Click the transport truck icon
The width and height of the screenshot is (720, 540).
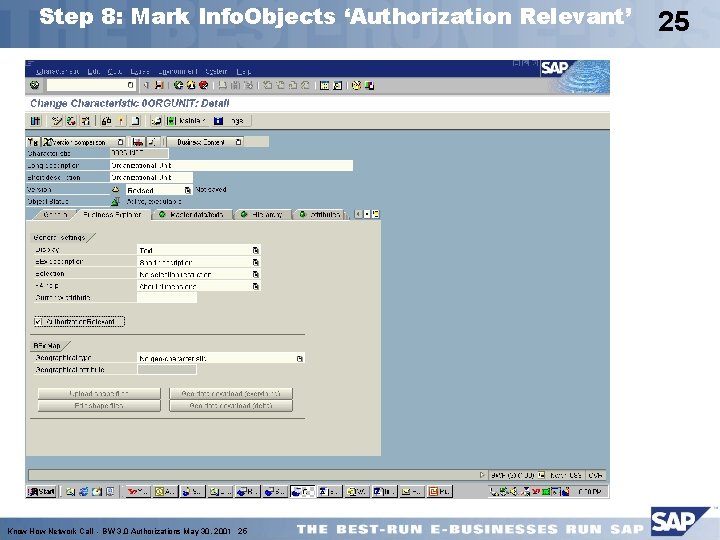pyautogui.click(x=138, y=142)
